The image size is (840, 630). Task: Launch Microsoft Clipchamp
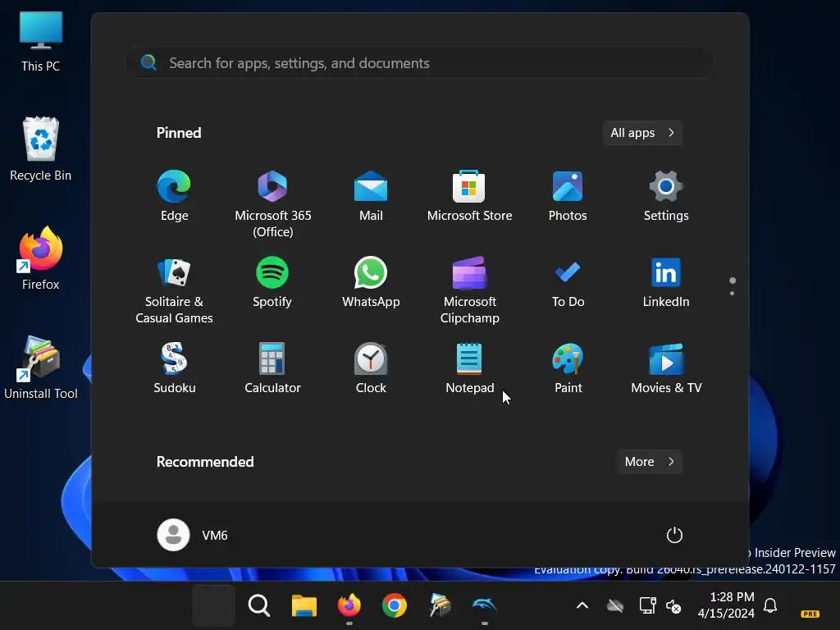[469, 290]
